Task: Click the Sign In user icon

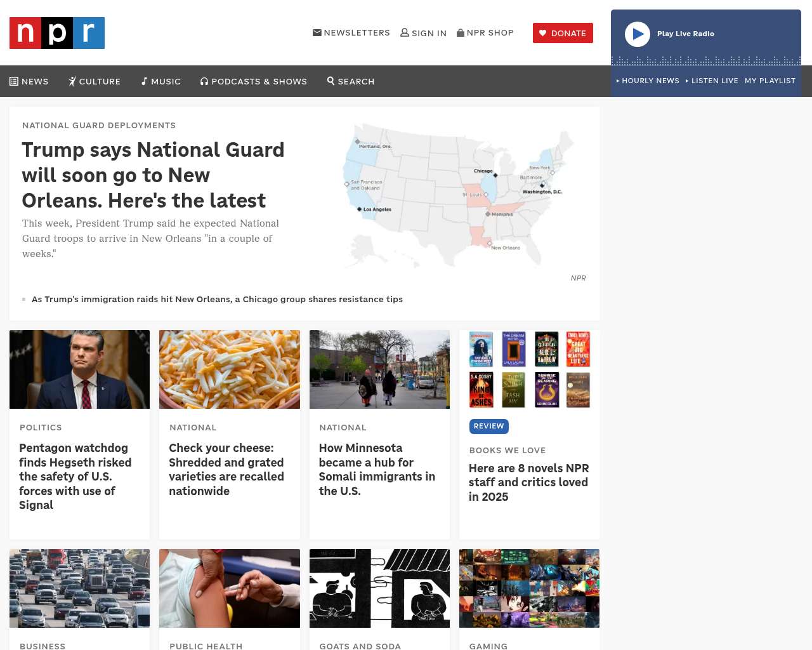Action: tap(404, 33)
